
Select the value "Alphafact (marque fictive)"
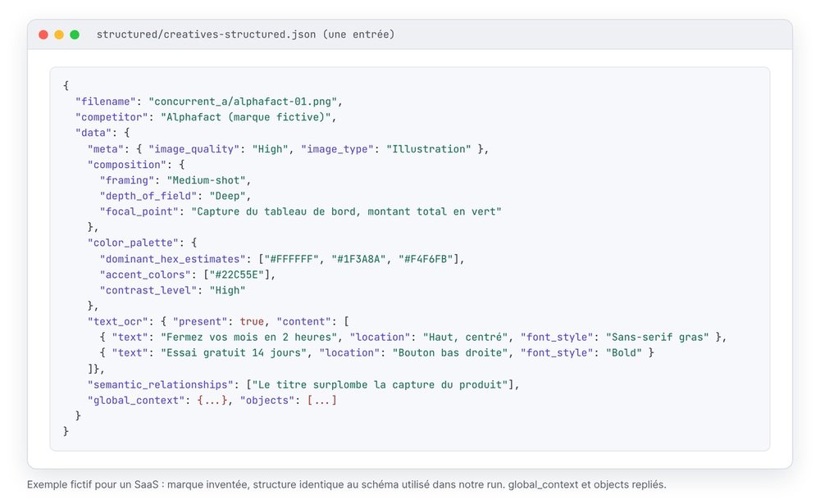246,117
